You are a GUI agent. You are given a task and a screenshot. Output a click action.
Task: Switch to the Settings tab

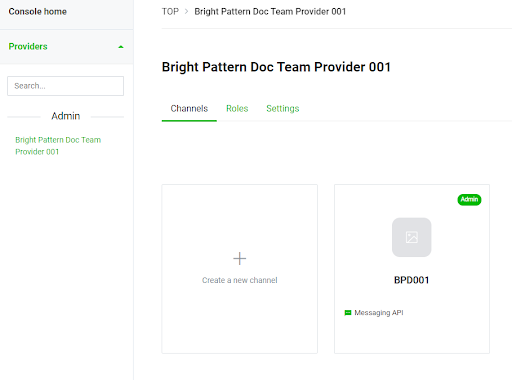tap(283, 109)
